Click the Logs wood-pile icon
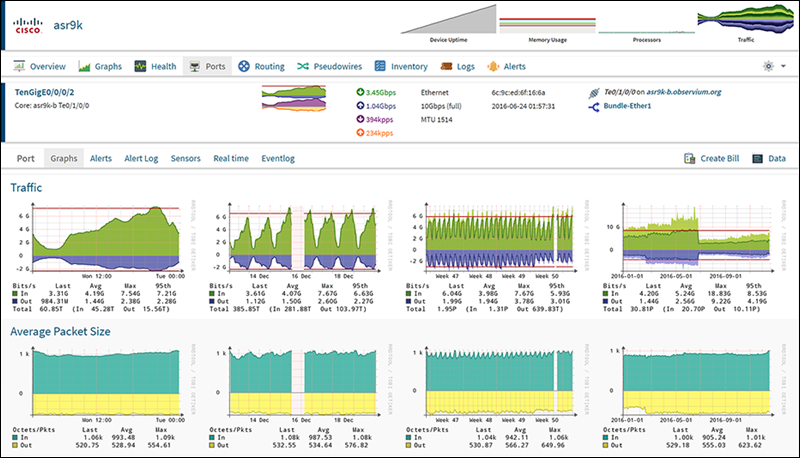Screen dimensions: 800x458 point(446,66)
